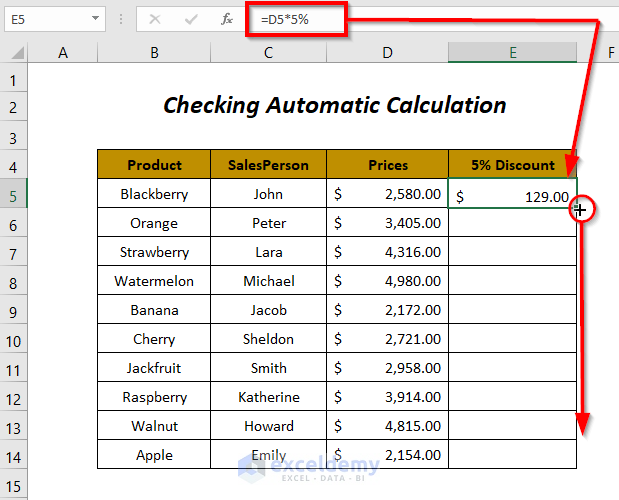Select the Katherine salesperson cell
619x500 pixels.
(x=268, y=398)
